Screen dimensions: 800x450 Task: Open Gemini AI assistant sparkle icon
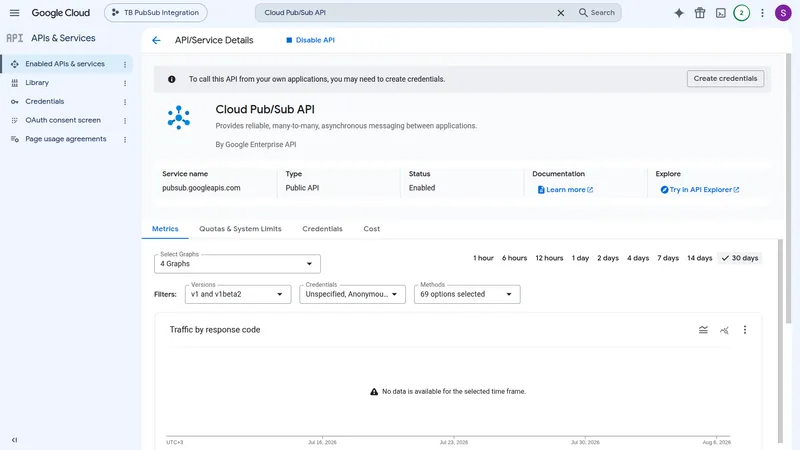coord(679,13)
